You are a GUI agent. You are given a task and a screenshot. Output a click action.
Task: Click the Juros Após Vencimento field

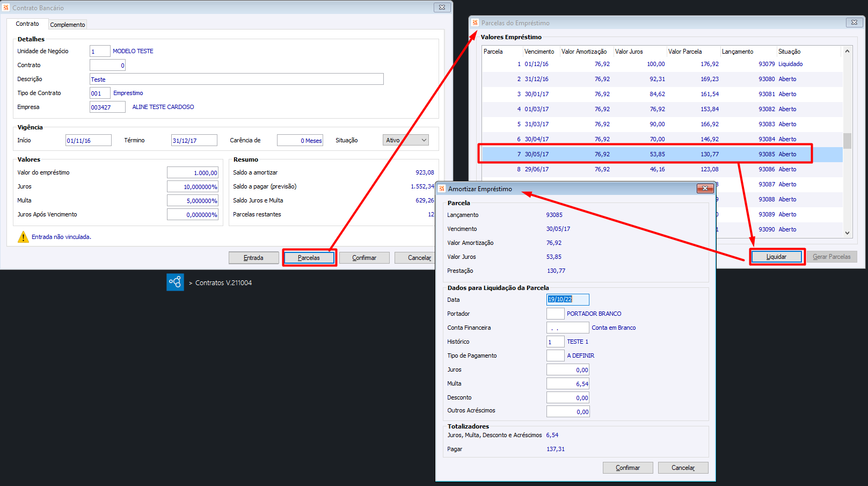pos(193,214)
